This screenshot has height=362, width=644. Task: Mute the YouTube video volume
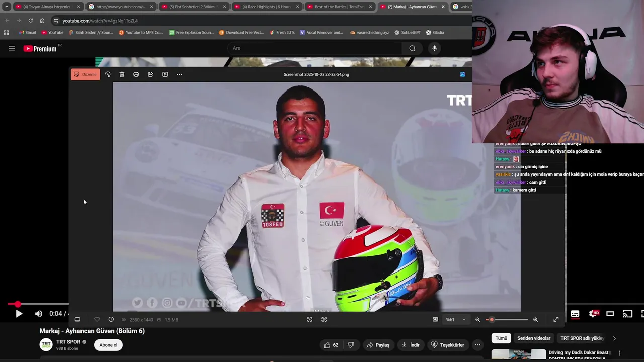[x=39, y=314]
